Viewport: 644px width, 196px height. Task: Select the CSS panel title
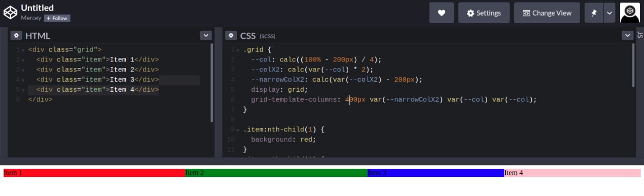248,36
